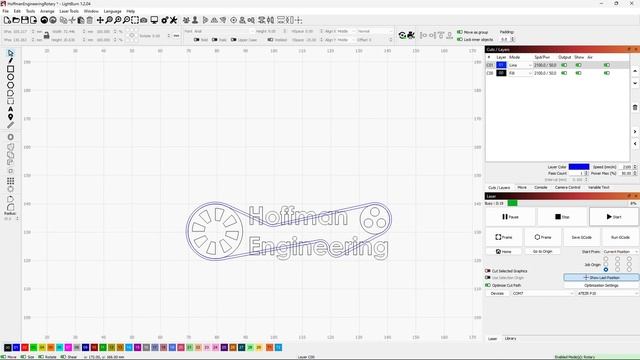Screen dimensions: 640x360
Task: Click the camera capture icon in toolbar
Action: pyautogui.click(x=144, y=20)
